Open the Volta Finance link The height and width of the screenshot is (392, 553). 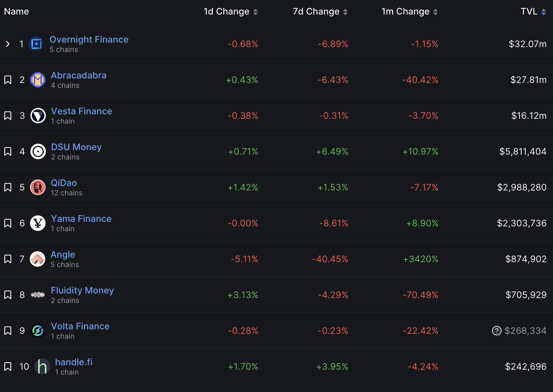[x=80, y=326]
